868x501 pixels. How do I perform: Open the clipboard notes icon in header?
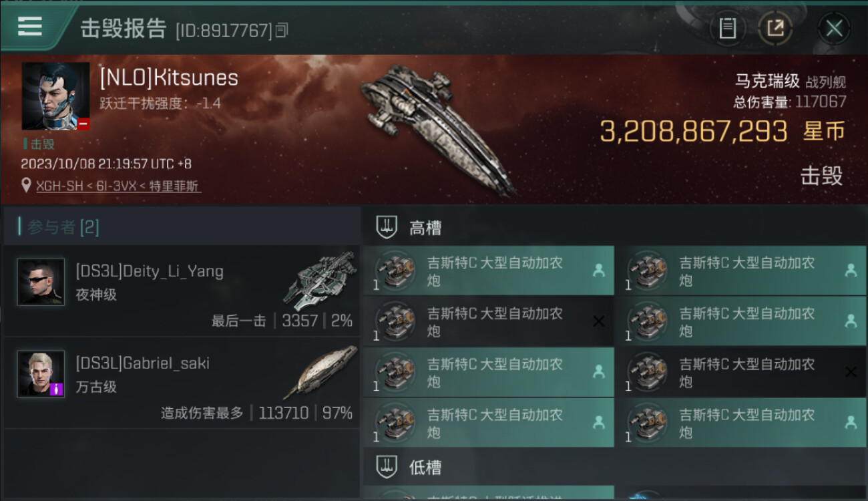click(x=728, y=28)
